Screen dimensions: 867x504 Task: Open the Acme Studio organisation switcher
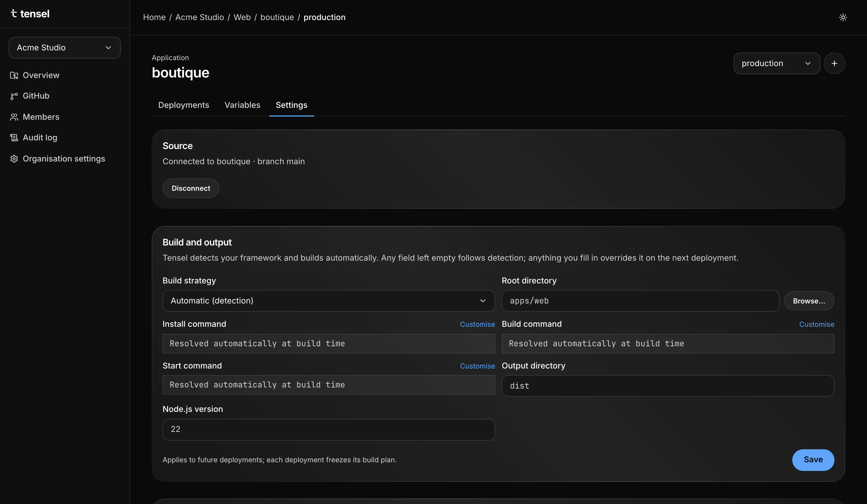pyautogui.click(x=65, y=47)
